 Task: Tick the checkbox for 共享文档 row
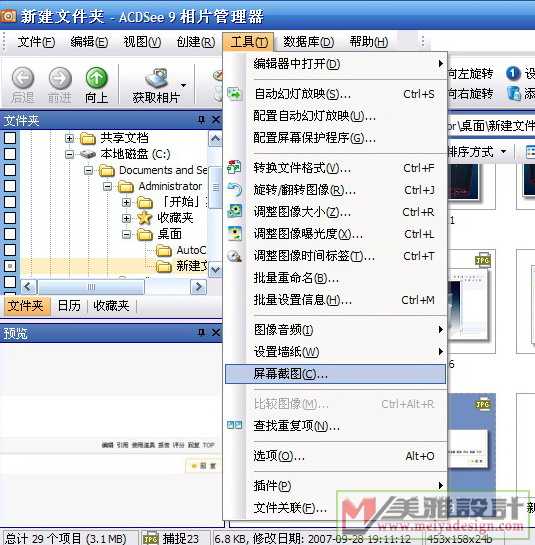tap(10, 138)
